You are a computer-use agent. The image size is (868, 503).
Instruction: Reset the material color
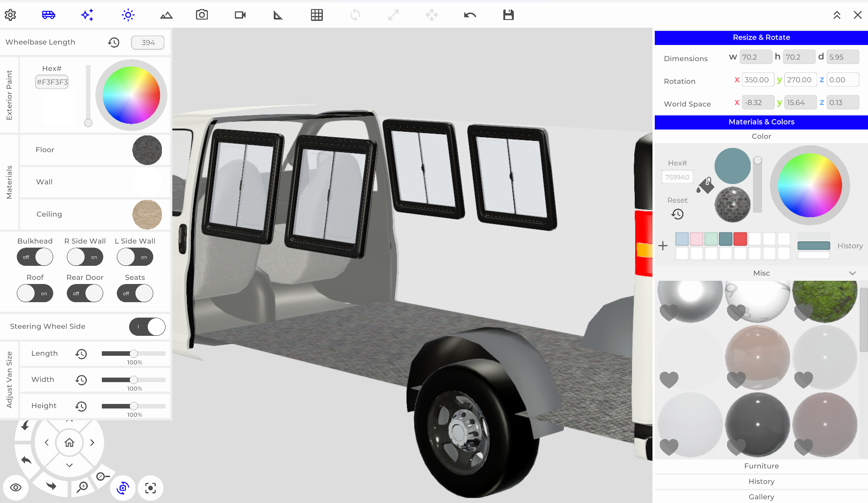(677, 214)
